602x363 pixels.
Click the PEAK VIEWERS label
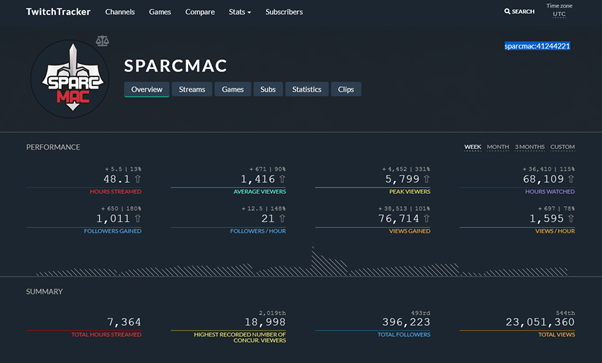(x=410, y=191)
